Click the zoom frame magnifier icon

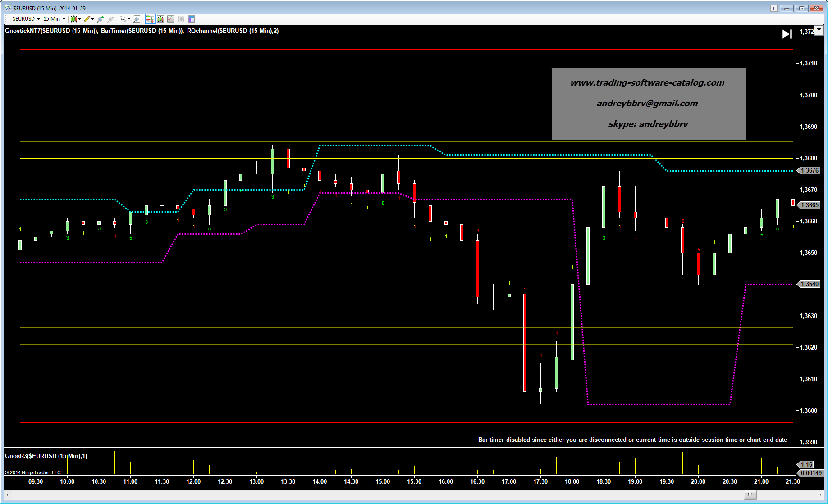(x=137, y=19)
